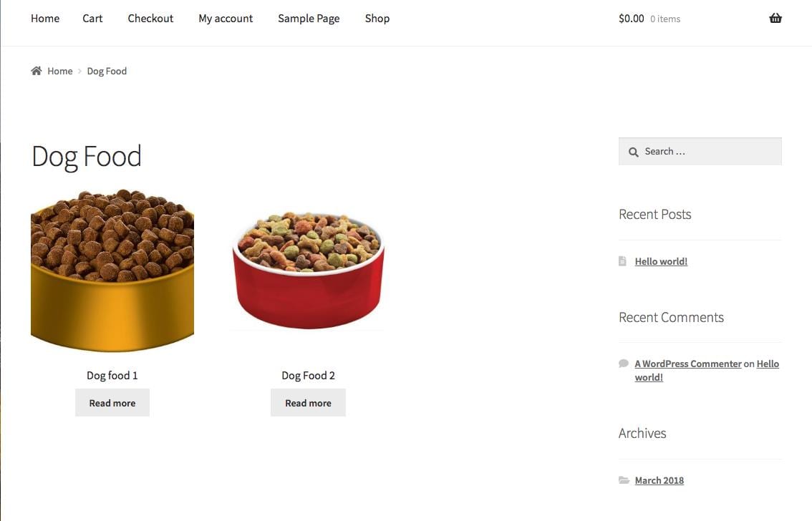Open the Home menu item

pos(45,19)
